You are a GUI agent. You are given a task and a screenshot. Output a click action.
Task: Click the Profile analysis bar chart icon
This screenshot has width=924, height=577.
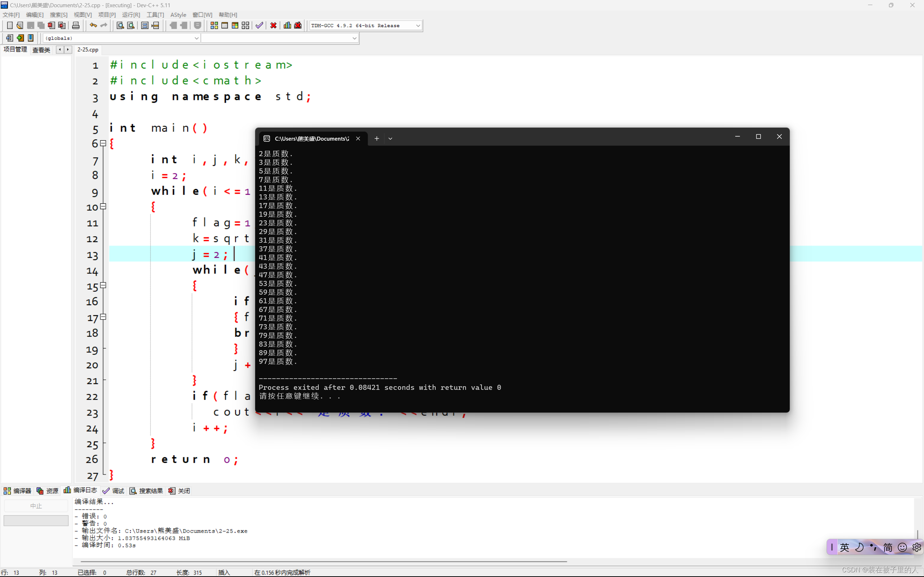tap(287, 26)
